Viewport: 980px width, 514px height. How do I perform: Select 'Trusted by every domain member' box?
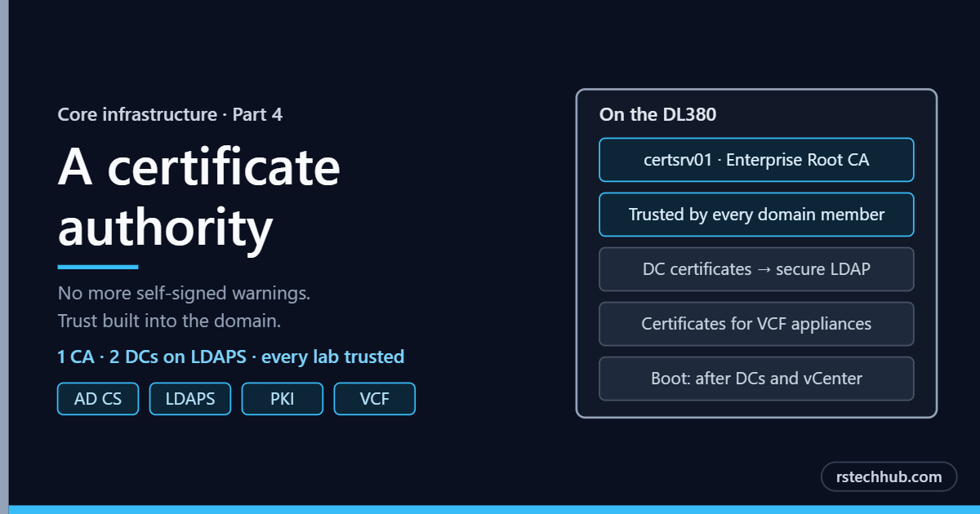[756, 215]
